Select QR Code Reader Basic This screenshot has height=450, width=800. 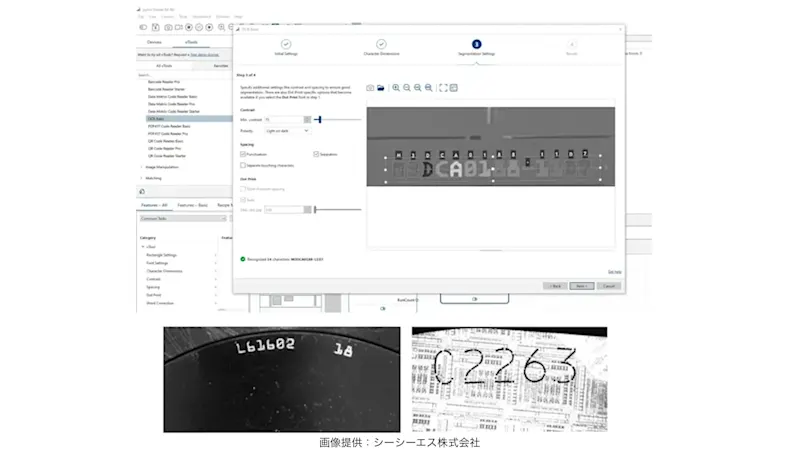coord(165,141)
